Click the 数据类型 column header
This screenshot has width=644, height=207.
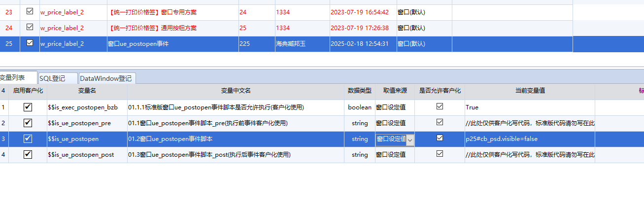coord(360,91)
